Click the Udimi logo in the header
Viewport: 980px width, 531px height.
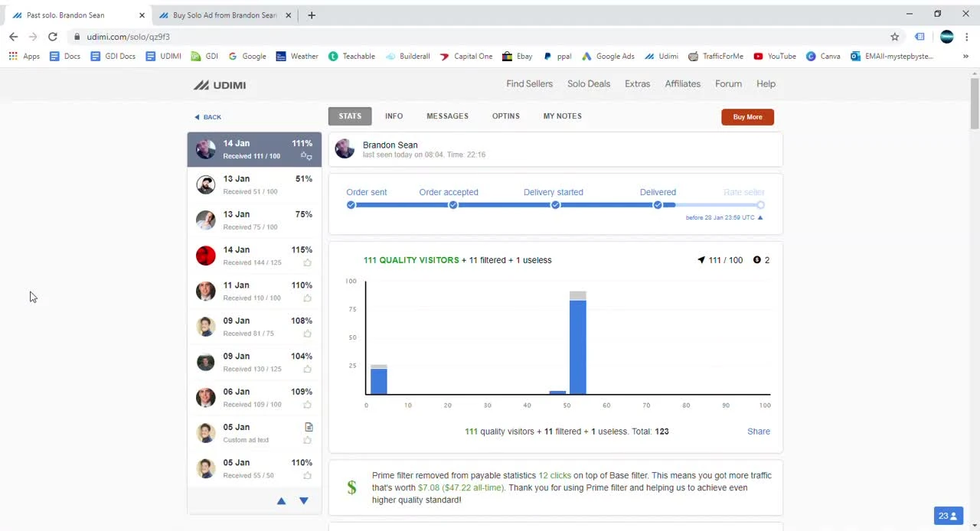[220, 85]
